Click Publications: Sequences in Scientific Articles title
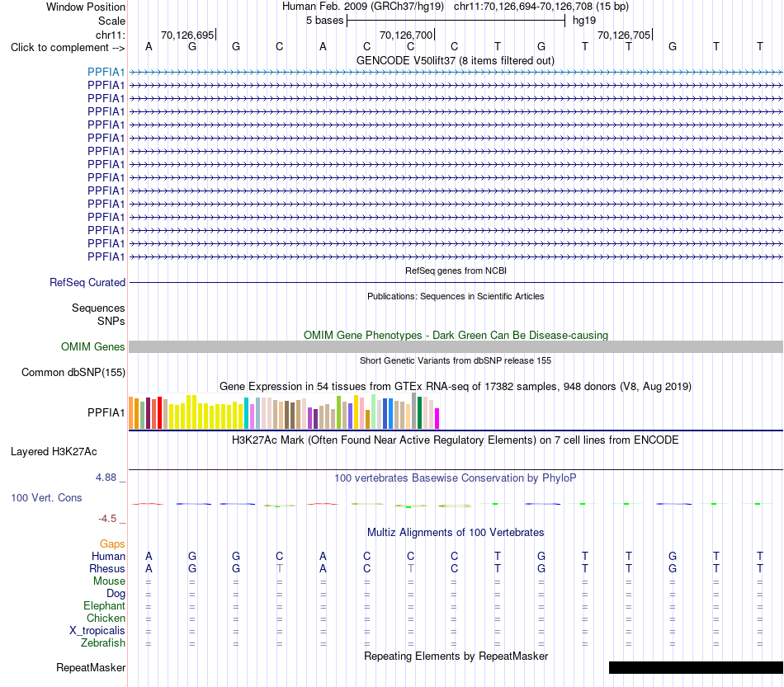 point(456,296)
